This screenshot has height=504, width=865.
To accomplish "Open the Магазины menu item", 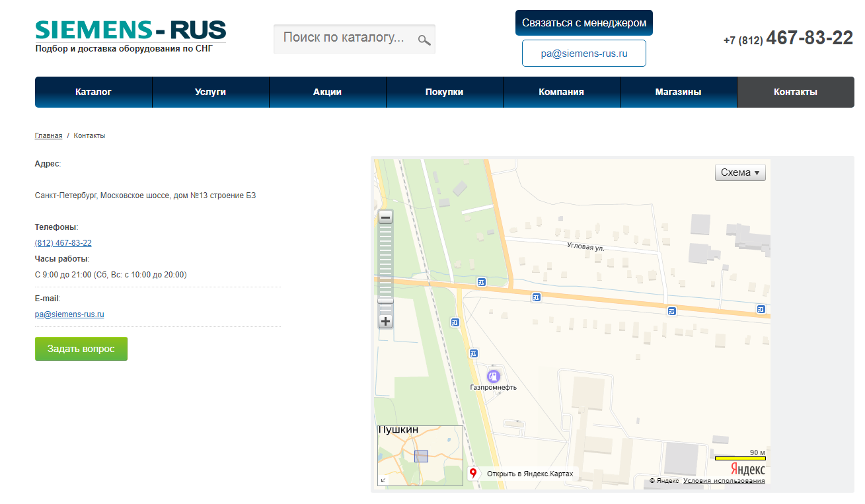I will click(679, 92).
